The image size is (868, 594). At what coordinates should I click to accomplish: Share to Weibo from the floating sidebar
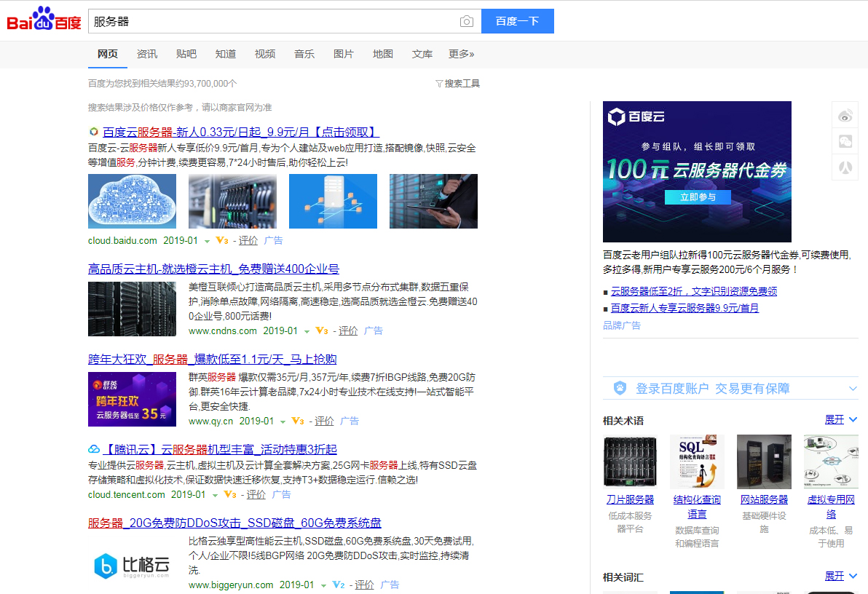point(845,116)
